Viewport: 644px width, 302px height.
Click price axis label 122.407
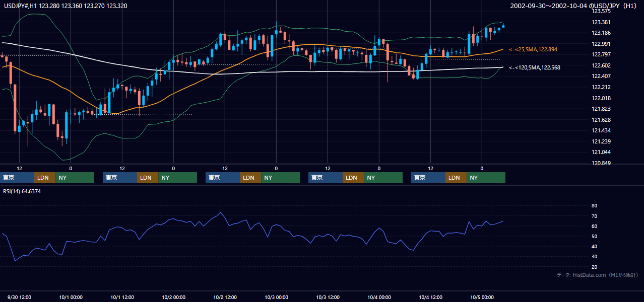601,77
